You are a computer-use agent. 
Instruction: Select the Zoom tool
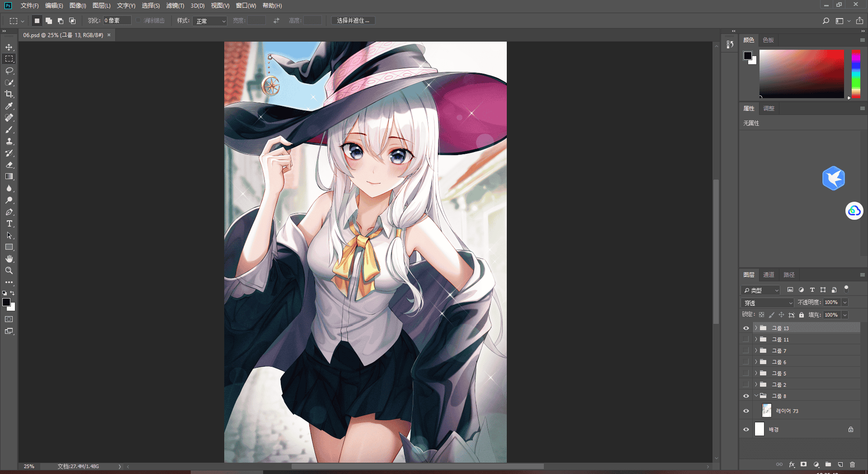(9, 270)
